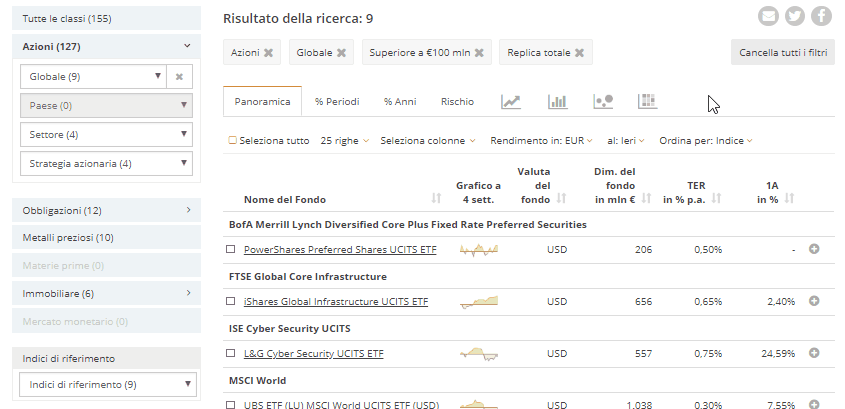Image resolution: width=845 pixels, height=409 pixels.
Task: Select iShares Global Infrastructure ETF checkbox
Action: (x=230, y=301)
